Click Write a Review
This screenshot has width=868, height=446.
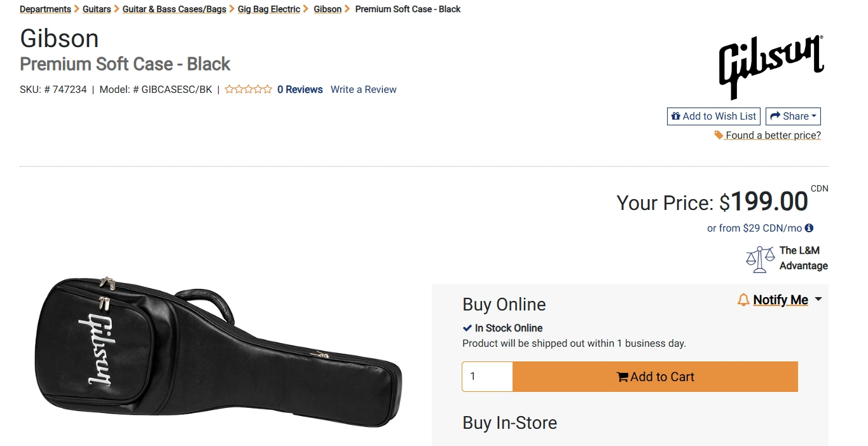coord(364,90)
